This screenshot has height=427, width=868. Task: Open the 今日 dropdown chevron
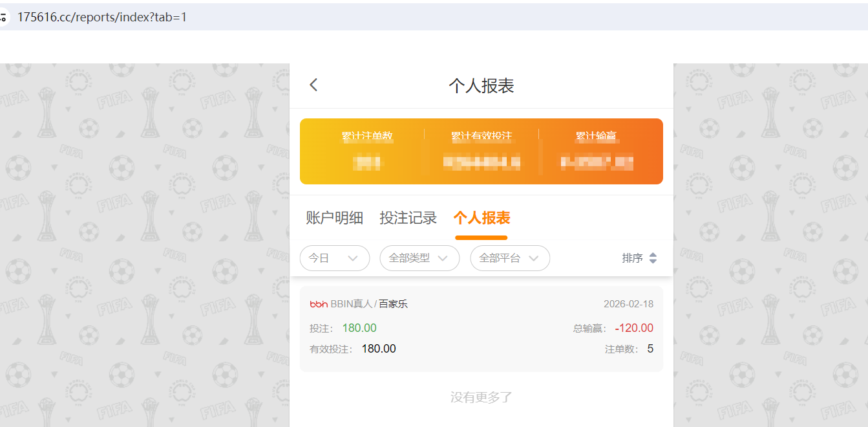pyautogui.click(x=354, y=257)
